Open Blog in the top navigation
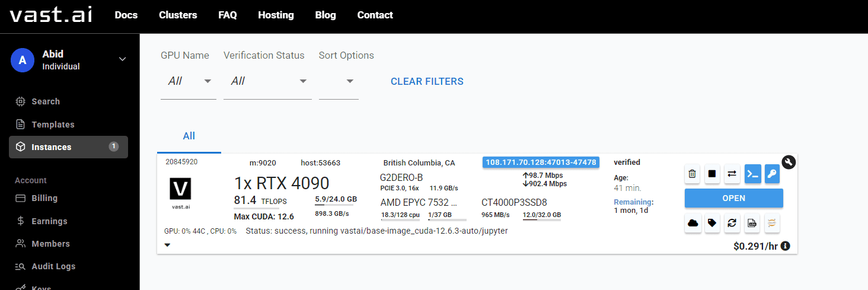The image size is (868, 290). tap(325, 15)
